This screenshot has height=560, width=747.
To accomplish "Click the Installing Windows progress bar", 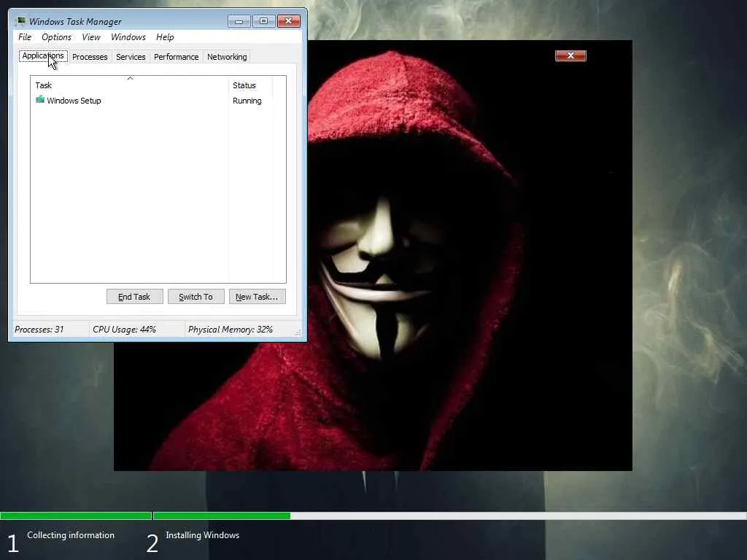I will coord(449,516).
